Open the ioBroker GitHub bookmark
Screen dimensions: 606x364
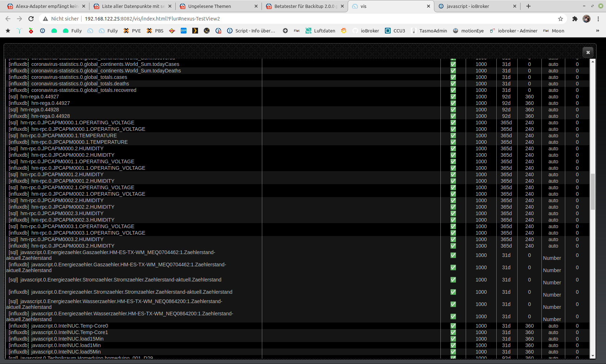point(366,31)
